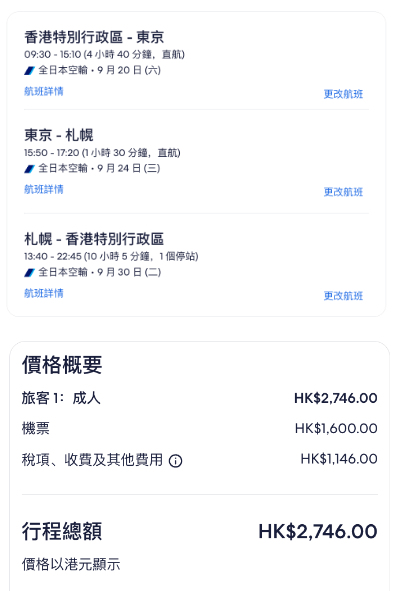Image resolution: width=400 pixels, height=591 pixels.
Task: Select 更改航班 for the 香港特別行政區 - 東京 flight
Action: tap(343, 94)
